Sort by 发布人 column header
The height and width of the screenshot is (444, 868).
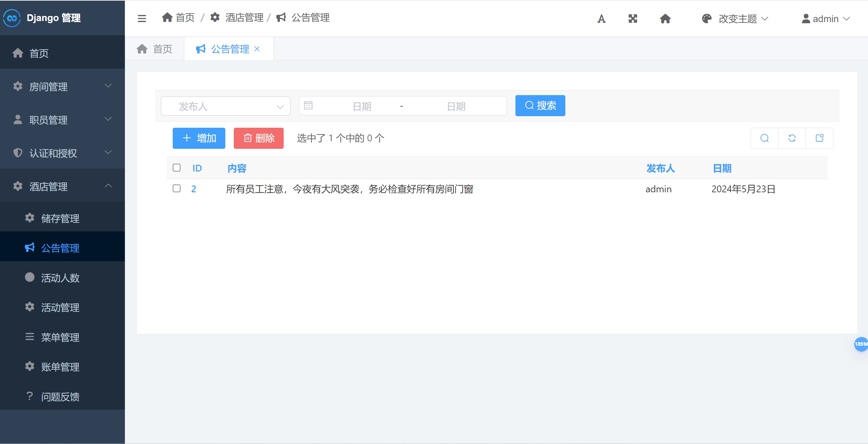point(660,168)
